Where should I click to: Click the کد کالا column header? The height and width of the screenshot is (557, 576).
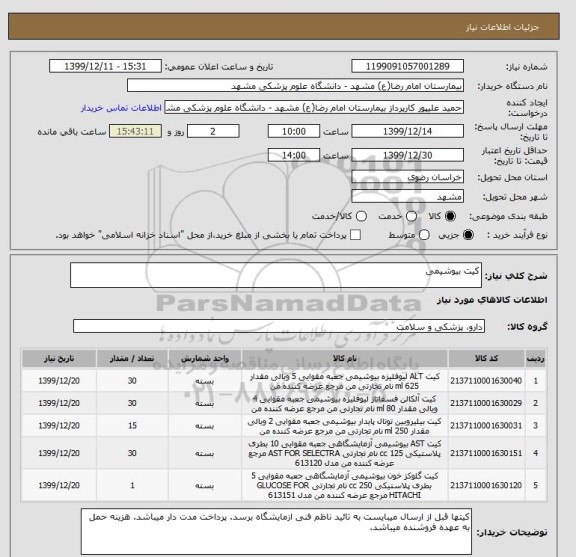click(486, 359)
